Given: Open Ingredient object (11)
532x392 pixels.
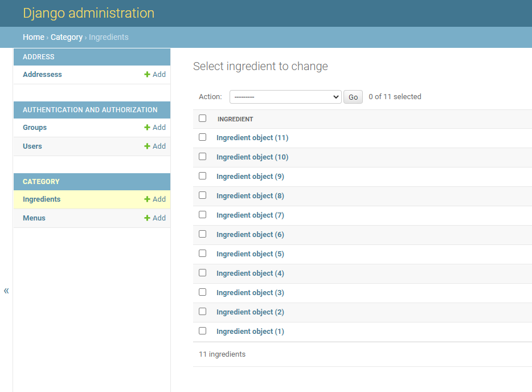Looking at the screenshot, I should (252, 138).
